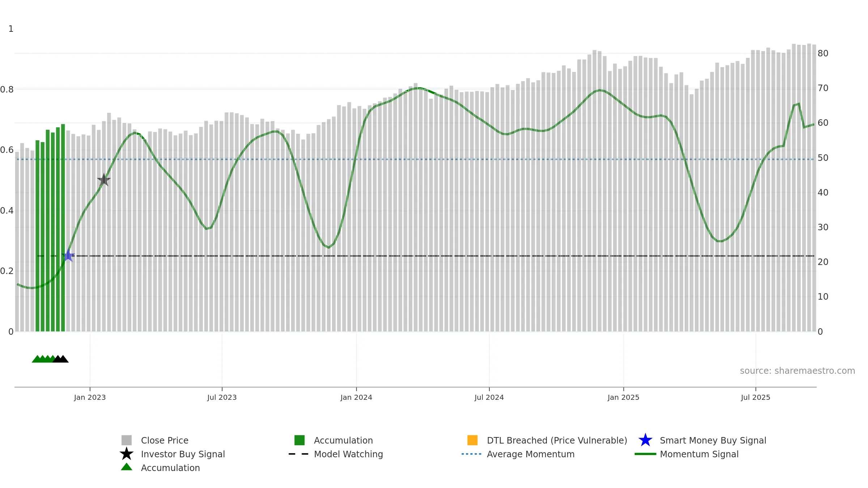868x488 pixels.
Task: Click the blue Smart Money Buy Signal star
Action: (645, 440)
